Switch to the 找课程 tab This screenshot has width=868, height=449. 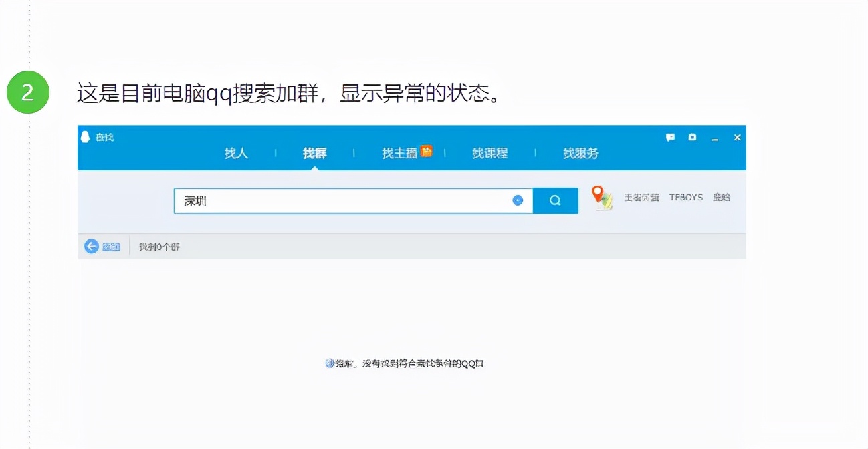[490, 153]
